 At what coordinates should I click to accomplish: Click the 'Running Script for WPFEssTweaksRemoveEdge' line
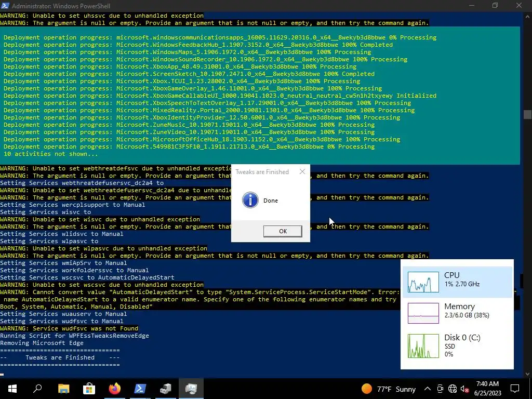(75, 336)
